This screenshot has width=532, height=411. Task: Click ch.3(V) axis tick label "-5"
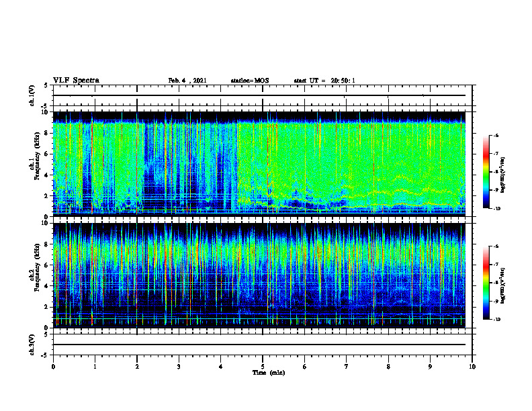coord(45,355)
